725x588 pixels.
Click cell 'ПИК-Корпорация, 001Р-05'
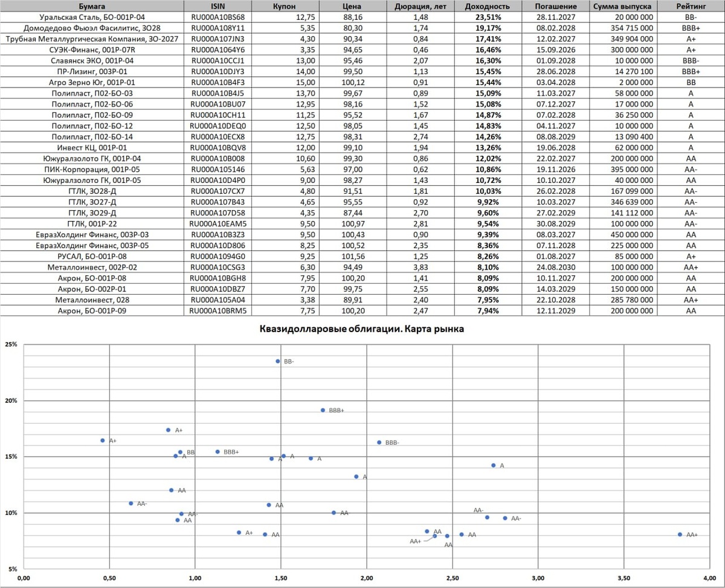click(x=92, y=169)
